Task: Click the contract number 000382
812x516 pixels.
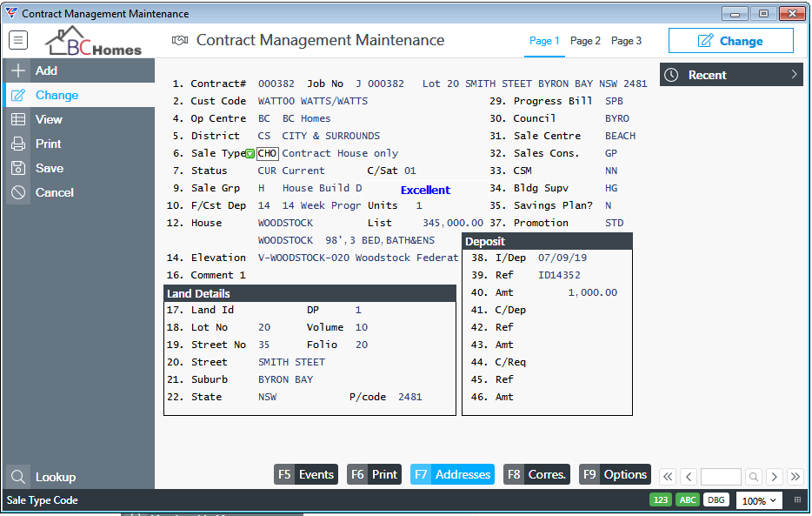Action: coord(276,84)
